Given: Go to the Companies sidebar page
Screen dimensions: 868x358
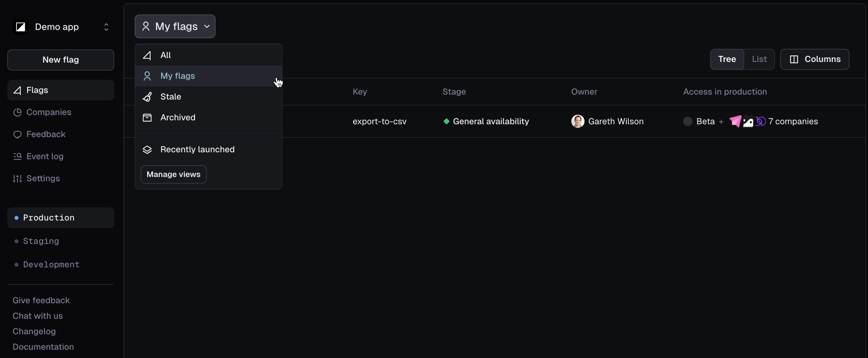Looking at the screenshot, I should pyautogui.click(x=61, y=112).
